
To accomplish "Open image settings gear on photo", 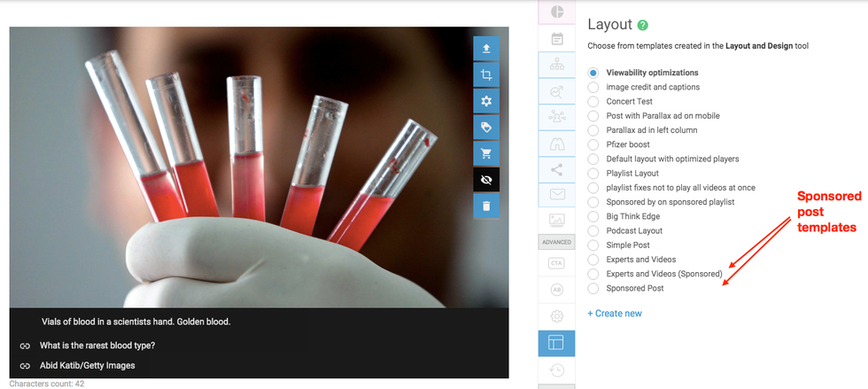I will tap(485, 101).
